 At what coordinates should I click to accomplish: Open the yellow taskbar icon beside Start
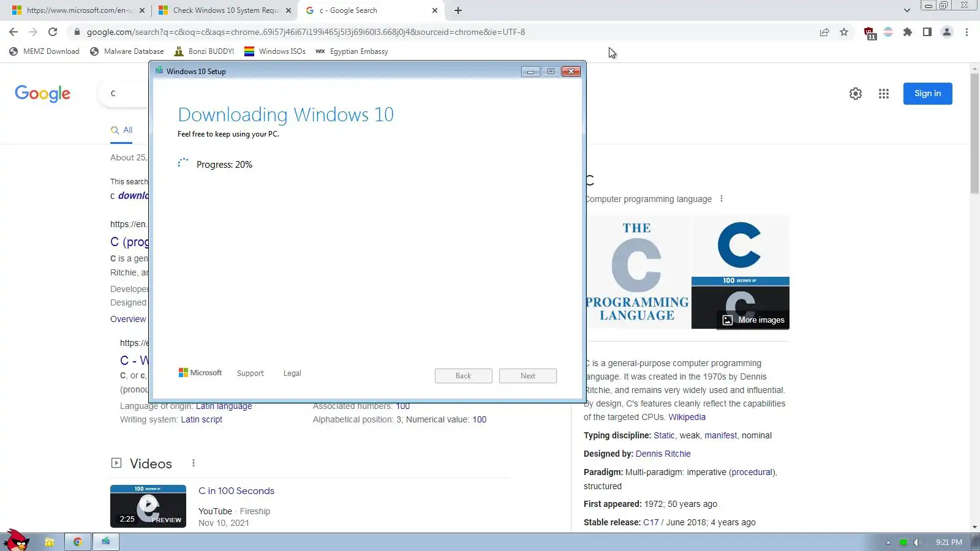[x=50, y=542]
